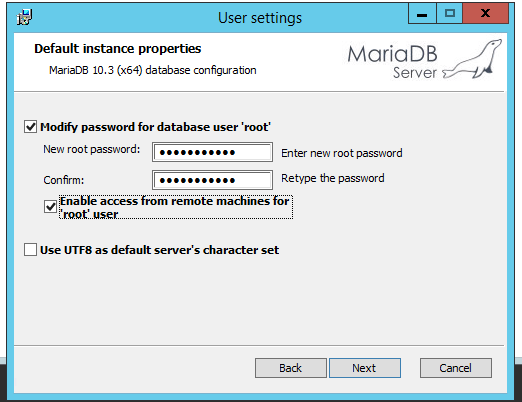Click the 'Retype the password' hint text
Viewport: 522px width, 402px height.
point(333,178)
